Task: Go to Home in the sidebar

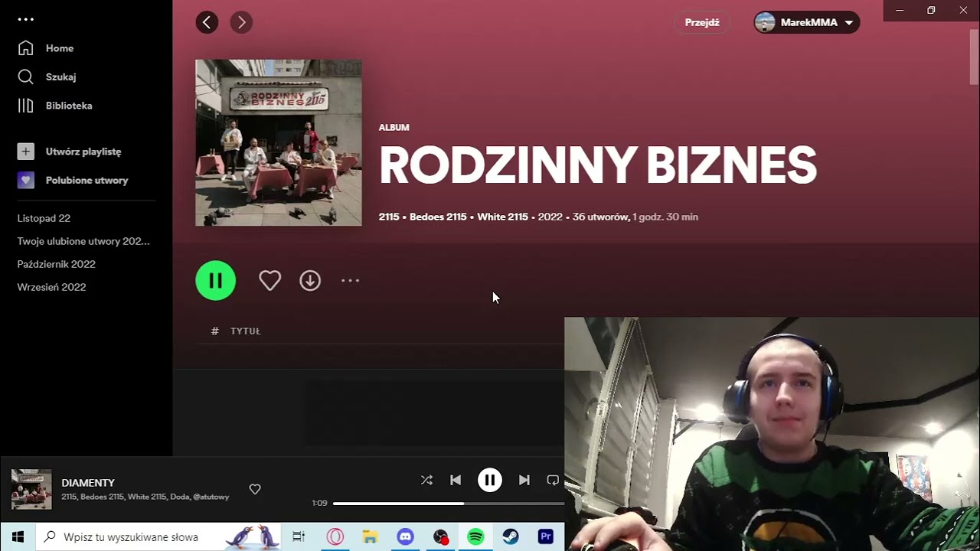Action: [x=46, y=48]
